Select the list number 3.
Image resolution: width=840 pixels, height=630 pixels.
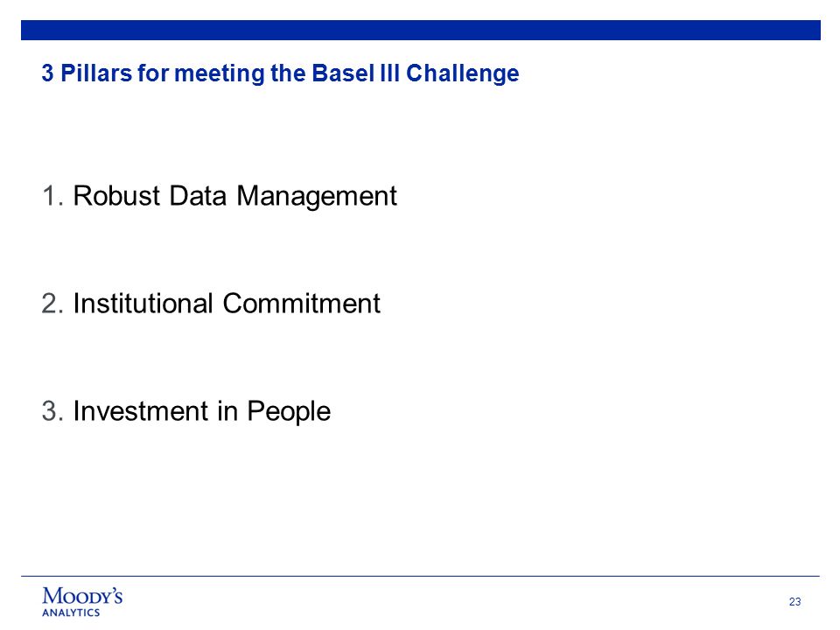pos(52,411)
